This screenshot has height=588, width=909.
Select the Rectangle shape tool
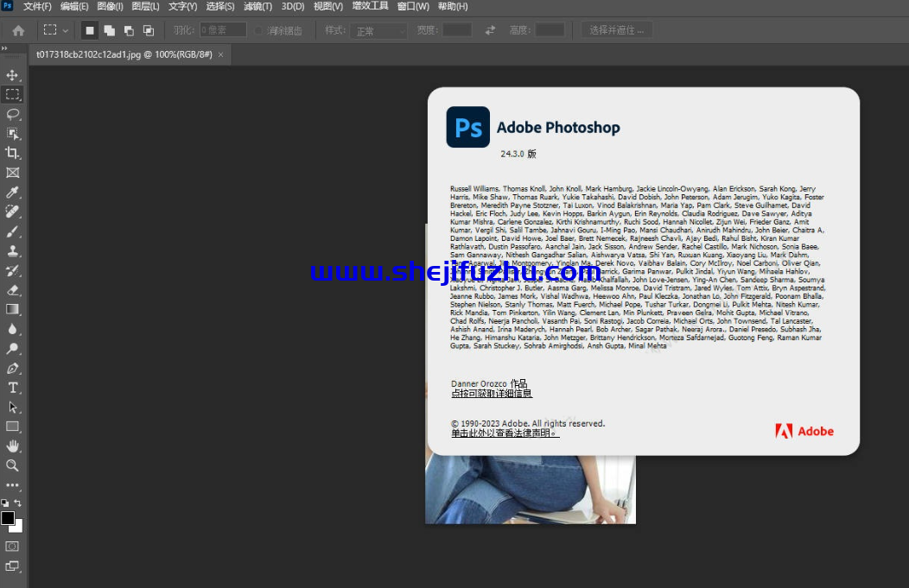click(12, 427)
